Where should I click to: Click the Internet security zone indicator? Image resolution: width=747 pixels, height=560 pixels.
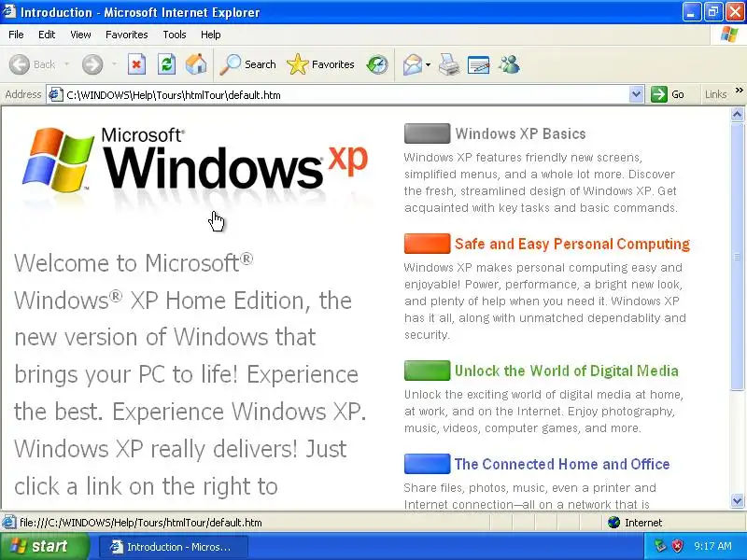[635, 523]
